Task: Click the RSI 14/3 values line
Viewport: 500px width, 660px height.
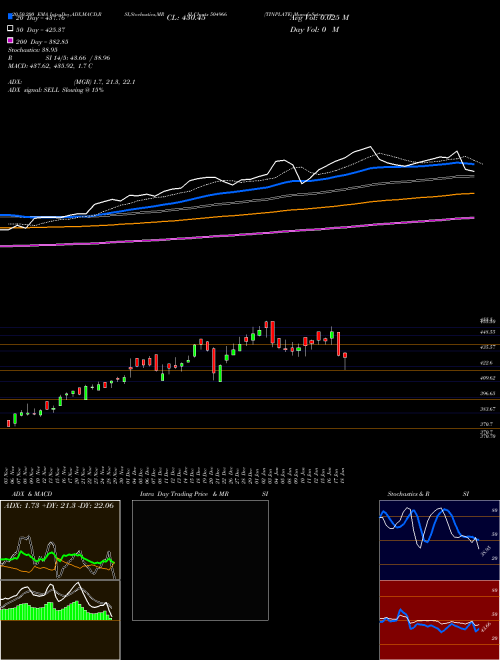Action: (x=59, y=58)
